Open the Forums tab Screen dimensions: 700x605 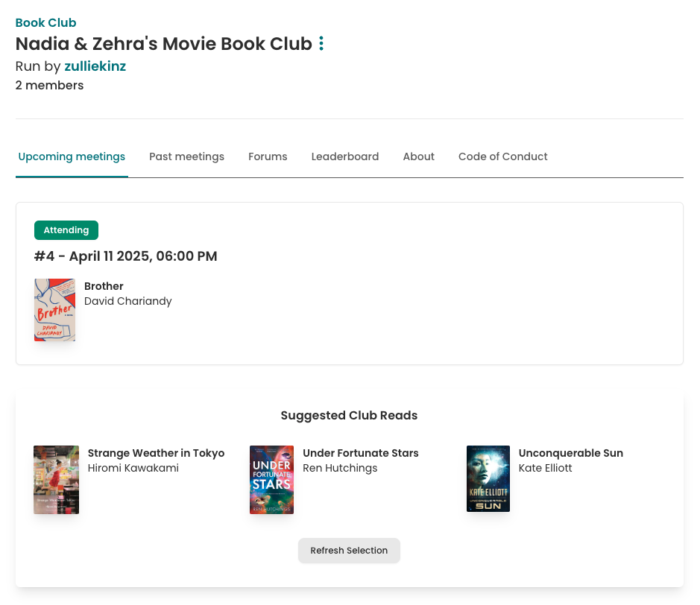268,156
